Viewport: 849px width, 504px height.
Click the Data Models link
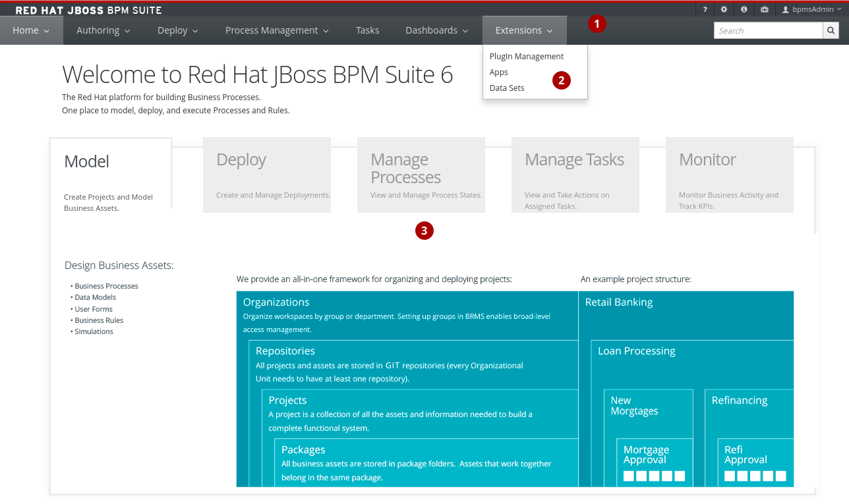click(x=96, y=297)
